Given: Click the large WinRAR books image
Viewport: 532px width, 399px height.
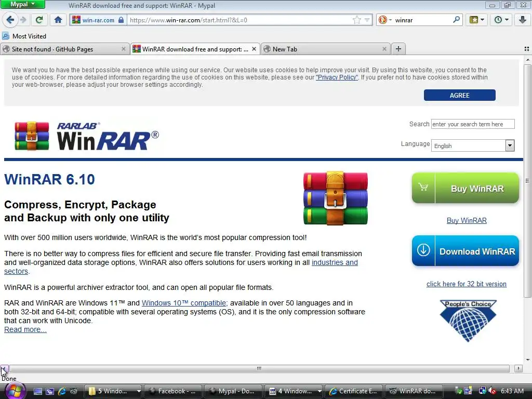Looking at the screenshot, I should (335, 198).
